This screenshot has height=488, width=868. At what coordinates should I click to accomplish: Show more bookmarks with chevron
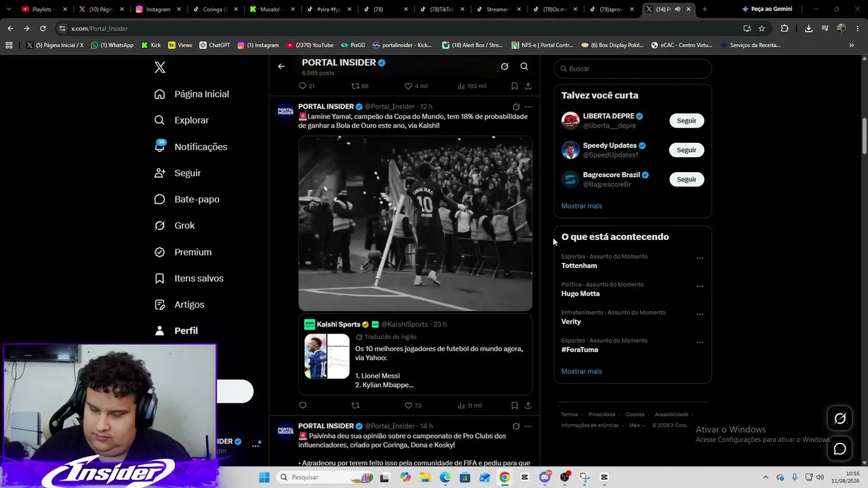click(x=851, y=45)
